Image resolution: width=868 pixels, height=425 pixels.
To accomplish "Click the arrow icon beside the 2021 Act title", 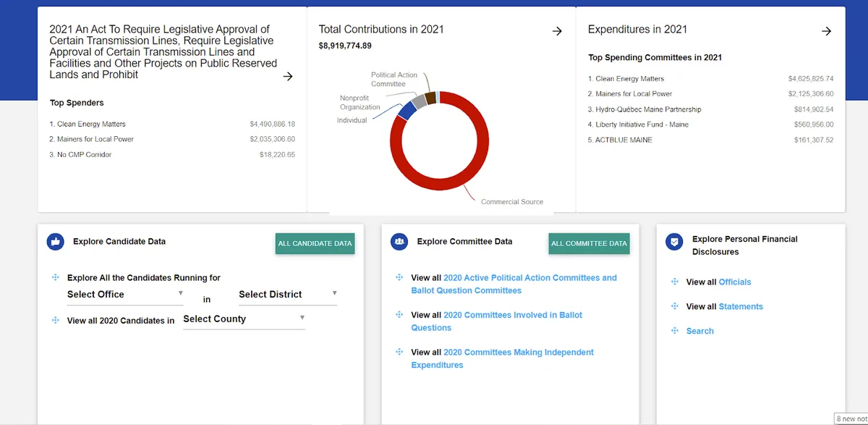I will click(288, 76).
